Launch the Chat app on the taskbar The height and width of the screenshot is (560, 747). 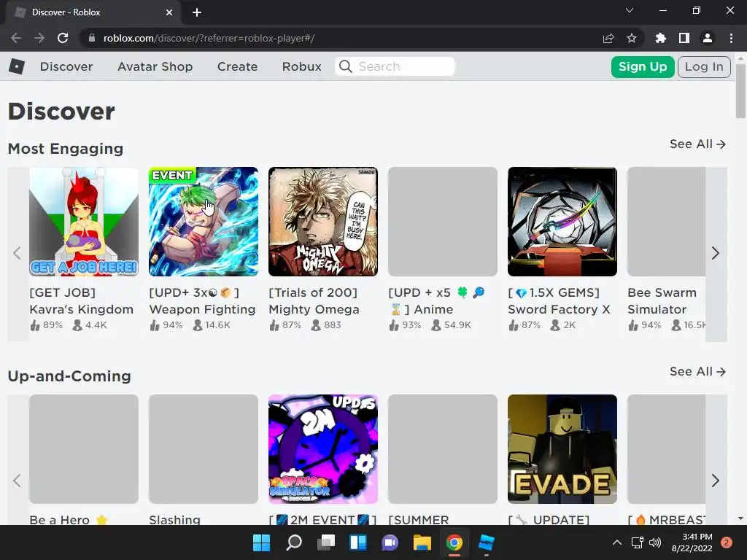point(390,542)
